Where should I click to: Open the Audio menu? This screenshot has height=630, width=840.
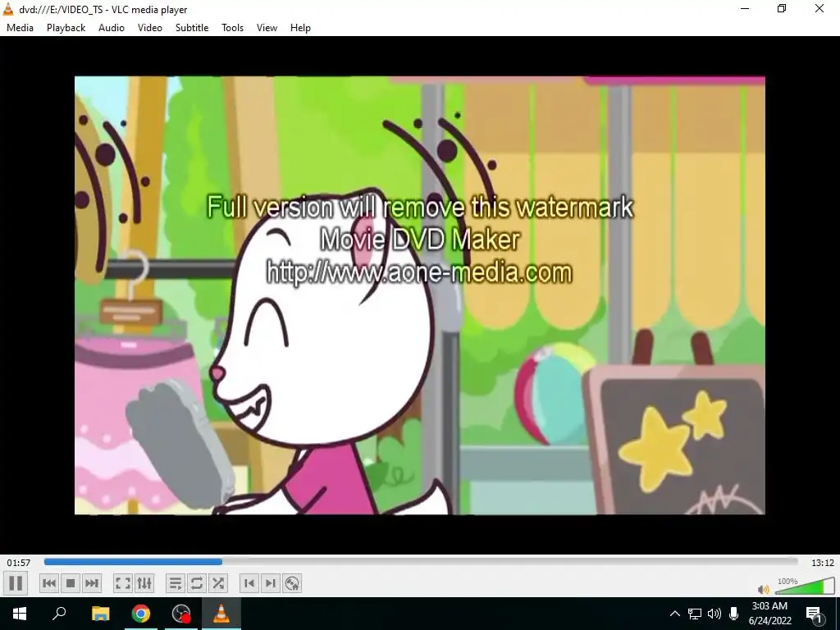pyautogui.click(x=112, y=28)
